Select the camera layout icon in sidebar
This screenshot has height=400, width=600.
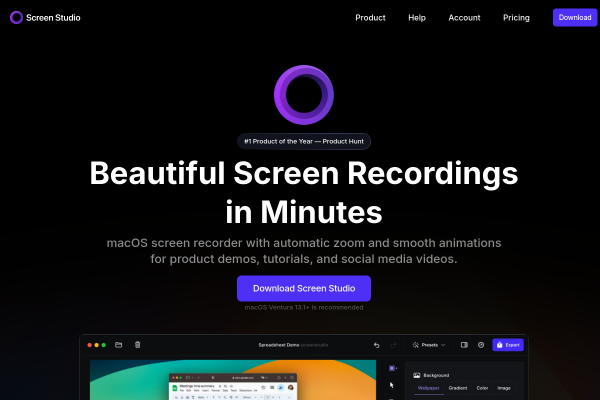[x=392, y=368]
